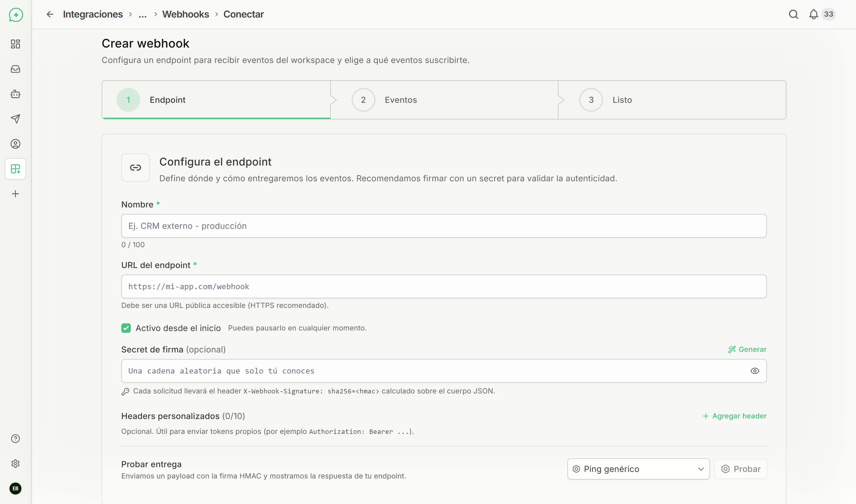Click the Puedes pausarlo en cualquier momento hint
This screenshot has height=504, width=856.
coord(297,328)
